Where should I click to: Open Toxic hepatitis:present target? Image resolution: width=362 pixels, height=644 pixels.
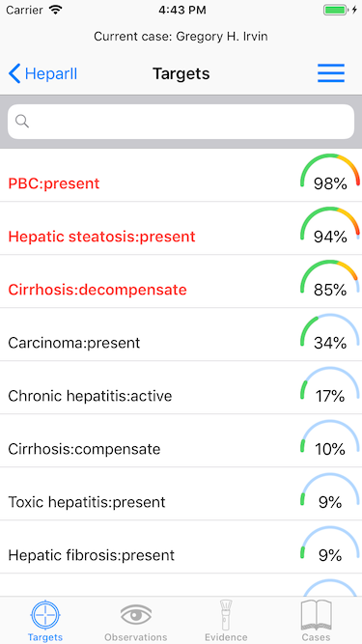pyautogui.click(x=181, y=493)
